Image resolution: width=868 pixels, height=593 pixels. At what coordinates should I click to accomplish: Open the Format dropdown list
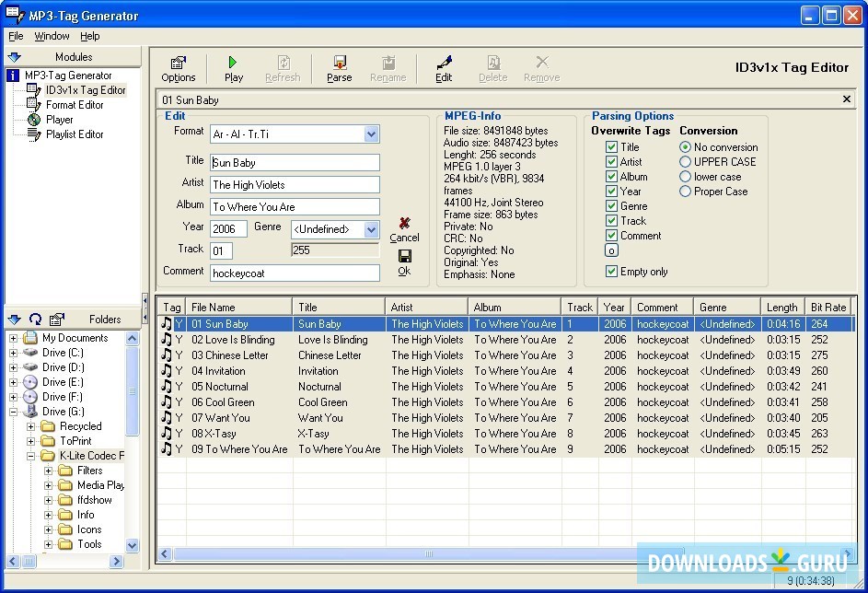click(371, 133)
